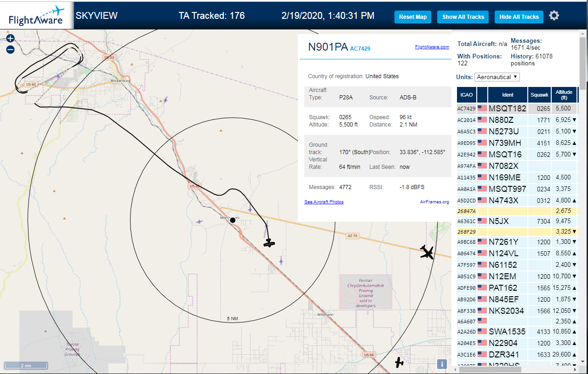Select MSQT997 aircraft row
The height and width of the screenshot is (374, 588).
(517, 189)
